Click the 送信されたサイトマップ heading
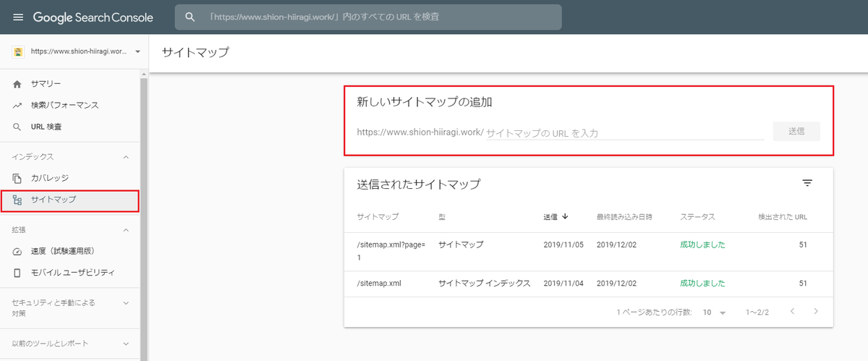This screenshot has height=361, width=868. (418, 184)
